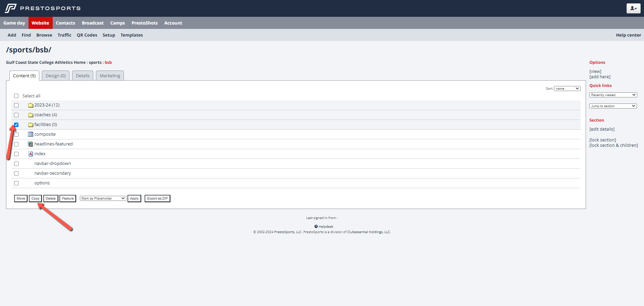Image resolution: width=644 pixels, height=306 pixels.
Task: Click the Copy button
Action: coord(35,199)
